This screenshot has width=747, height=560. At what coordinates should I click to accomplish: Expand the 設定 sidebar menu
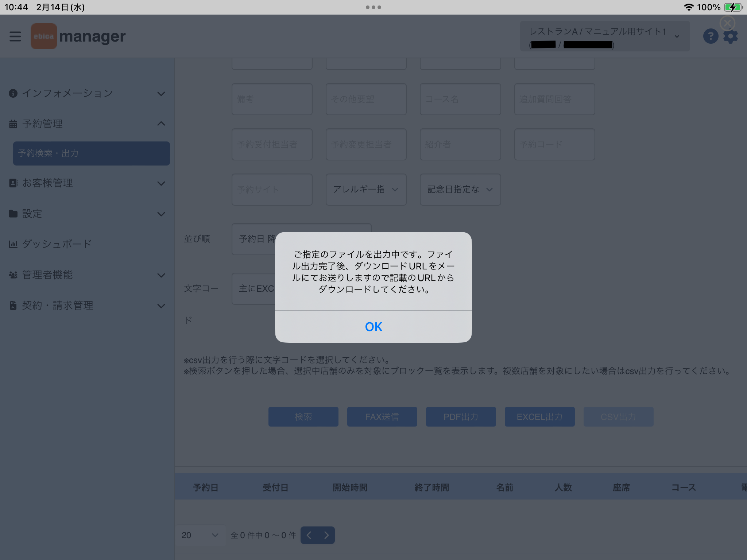point(87,214)
